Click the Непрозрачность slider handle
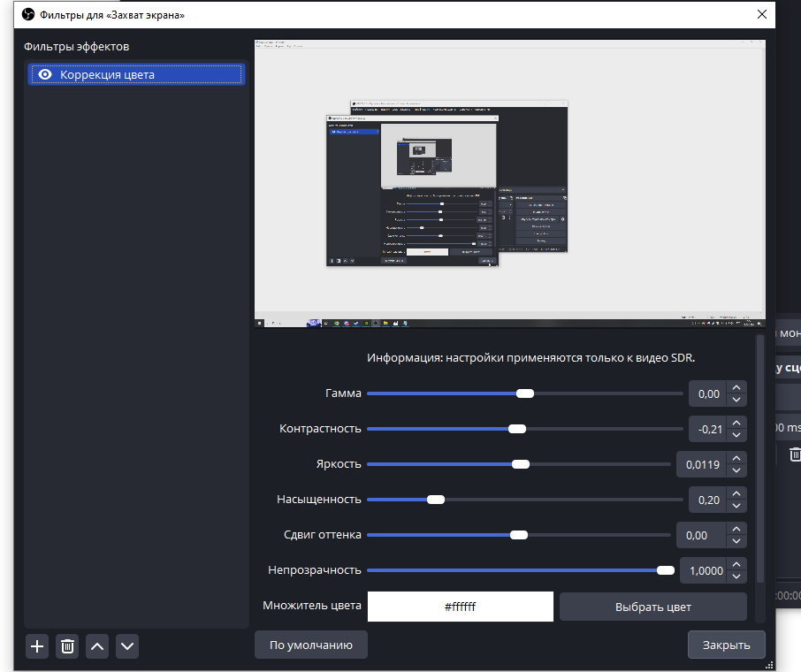801x672 pixels. [x=665, y=570]
